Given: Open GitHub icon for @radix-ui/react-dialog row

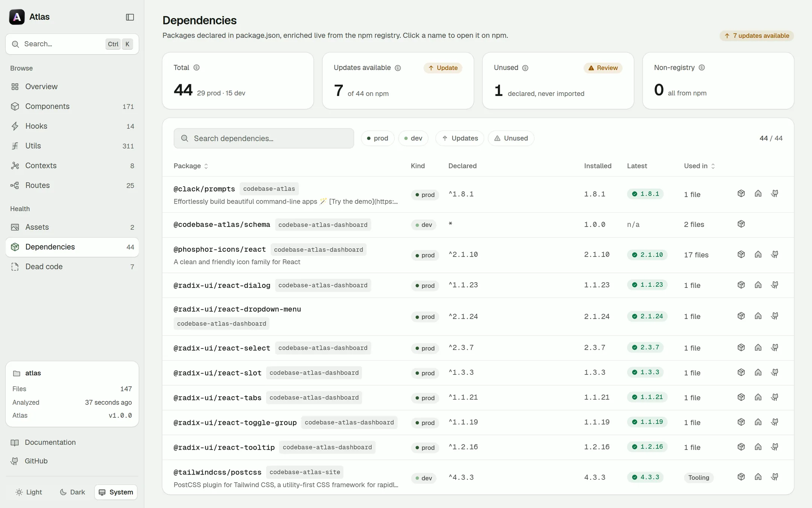Looking at the screenshot, I should [x=775, y=285].
